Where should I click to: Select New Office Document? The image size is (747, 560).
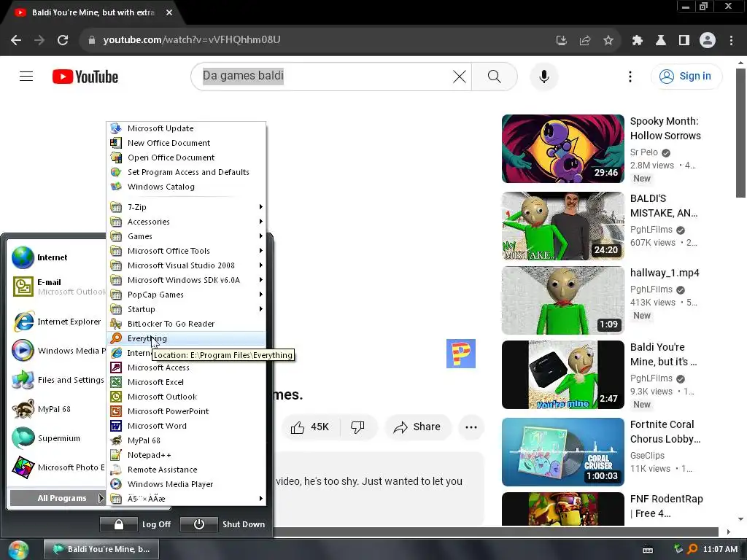click(x=186, y=143)
